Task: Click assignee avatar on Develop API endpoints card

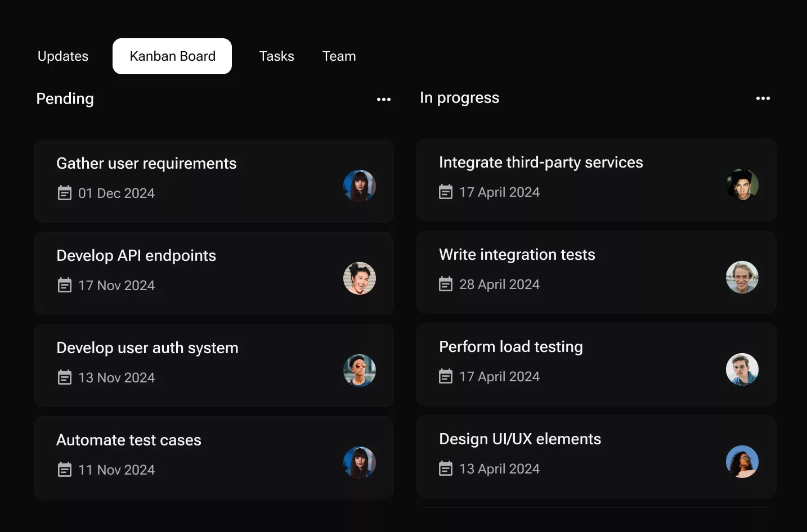Action: coord(359,278)
